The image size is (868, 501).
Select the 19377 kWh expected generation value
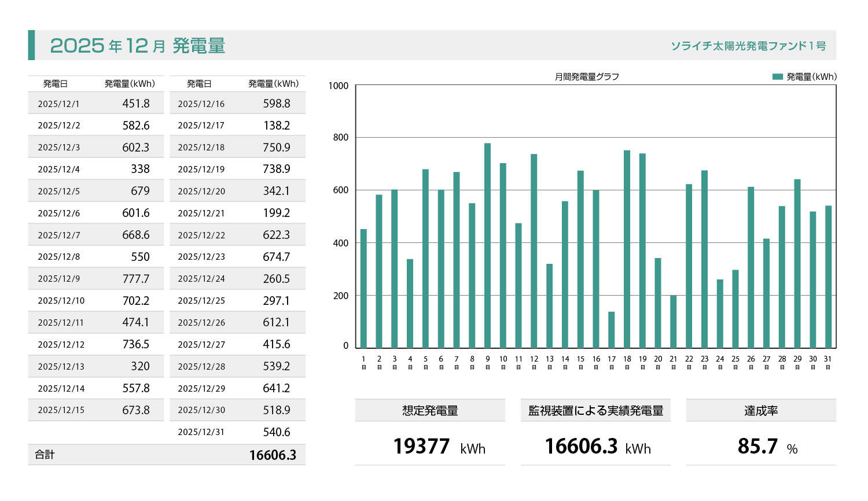(x=439, y=447)
